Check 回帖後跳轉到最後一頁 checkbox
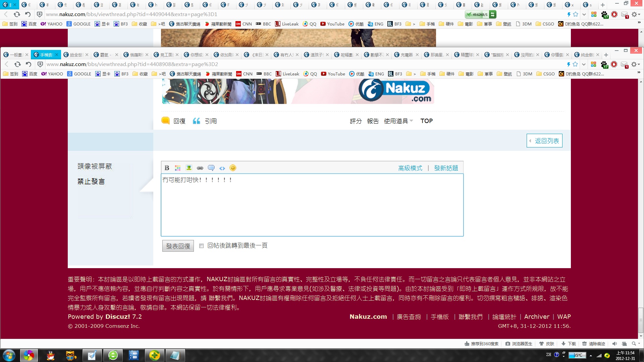The height and width of the screenshot is (362, 644). (x=201, y=246)
